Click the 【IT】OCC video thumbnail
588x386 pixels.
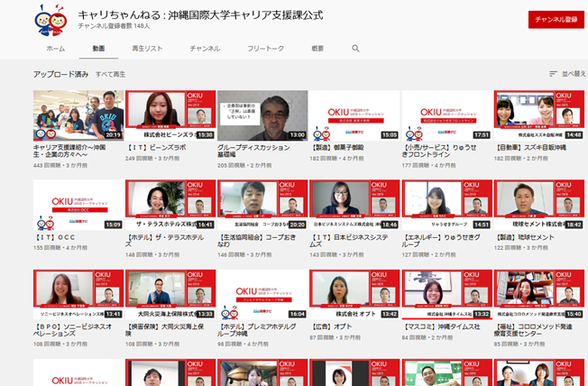[78, 205]
